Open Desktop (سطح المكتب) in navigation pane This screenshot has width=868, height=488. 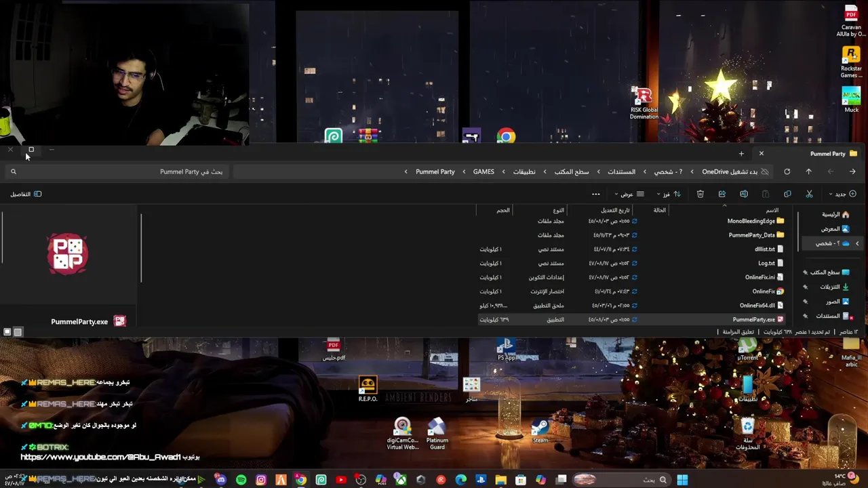coord(829,272)
